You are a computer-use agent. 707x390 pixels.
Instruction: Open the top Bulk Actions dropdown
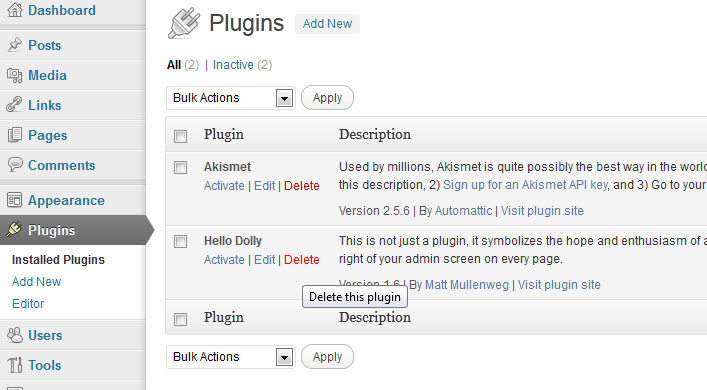[x=231, y=98]
